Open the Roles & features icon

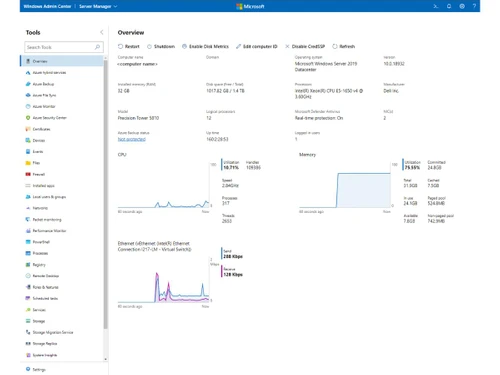[28, 287]
